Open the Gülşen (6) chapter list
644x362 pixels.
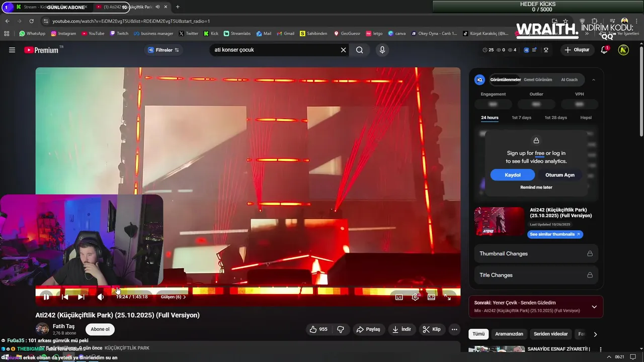[173, 297]
